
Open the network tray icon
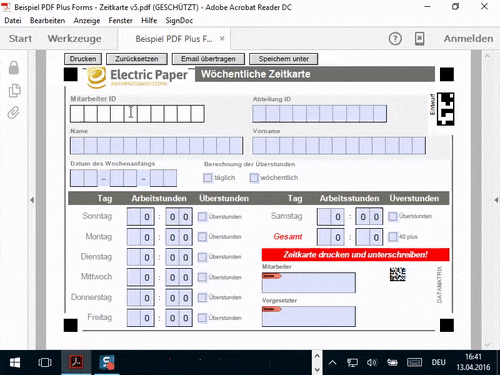click(352, 363)
